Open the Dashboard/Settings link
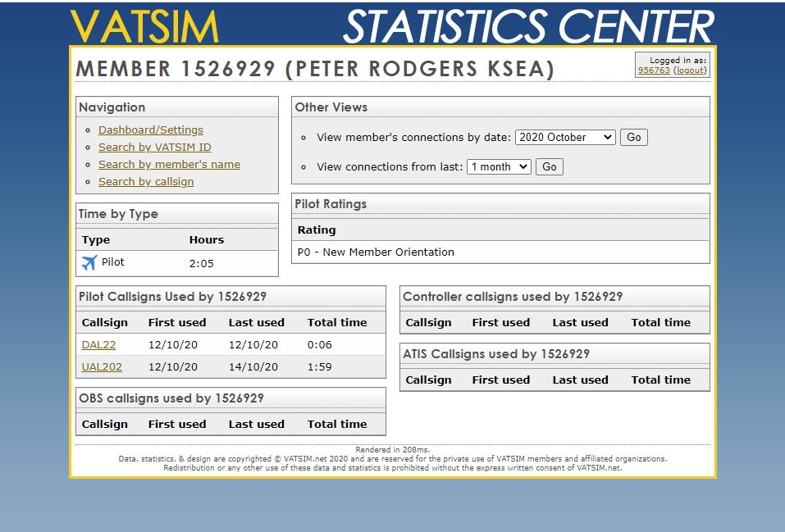Image resolution: width=785 pixels, height=532 pixels. 150,130
